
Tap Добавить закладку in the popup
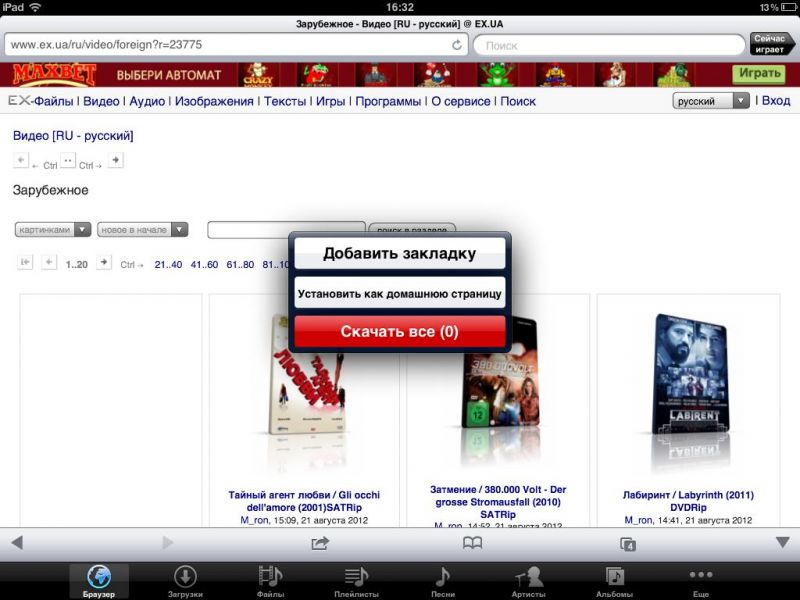pos(399,253)
